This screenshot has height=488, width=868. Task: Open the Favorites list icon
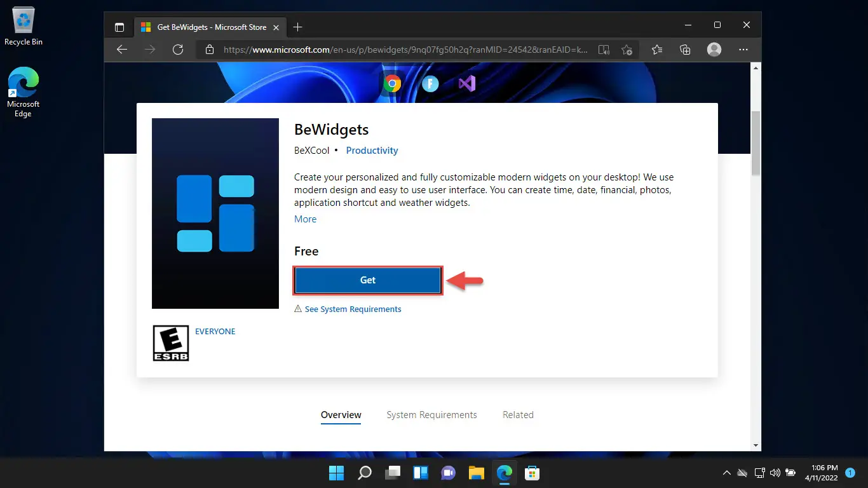click(657, 50)
